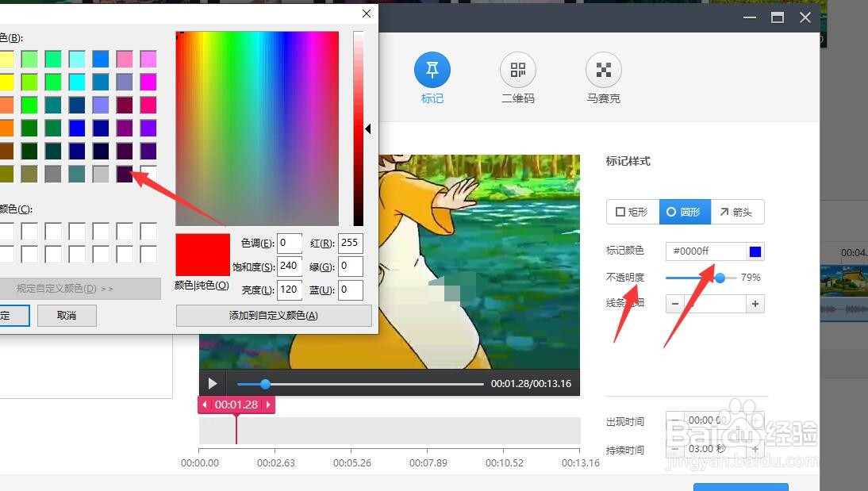Image resolution: width=868 pixels, height=491 pixels.
Task: Open the 马赛克 mosaic tool
Action: tap(603, 70)
